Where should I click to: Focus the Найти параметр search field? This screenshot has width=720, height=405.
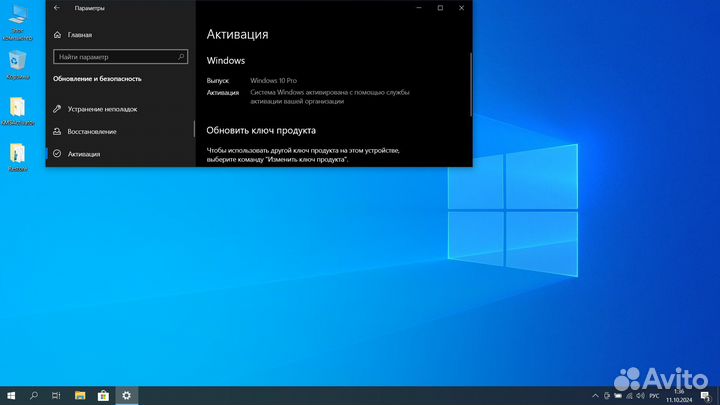pos(120,57)
